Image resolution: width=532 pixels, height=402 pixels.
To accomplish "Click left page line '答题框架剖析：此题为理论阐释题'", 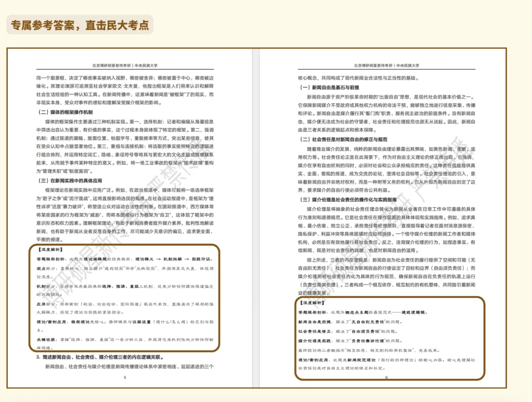I will 125,259.
